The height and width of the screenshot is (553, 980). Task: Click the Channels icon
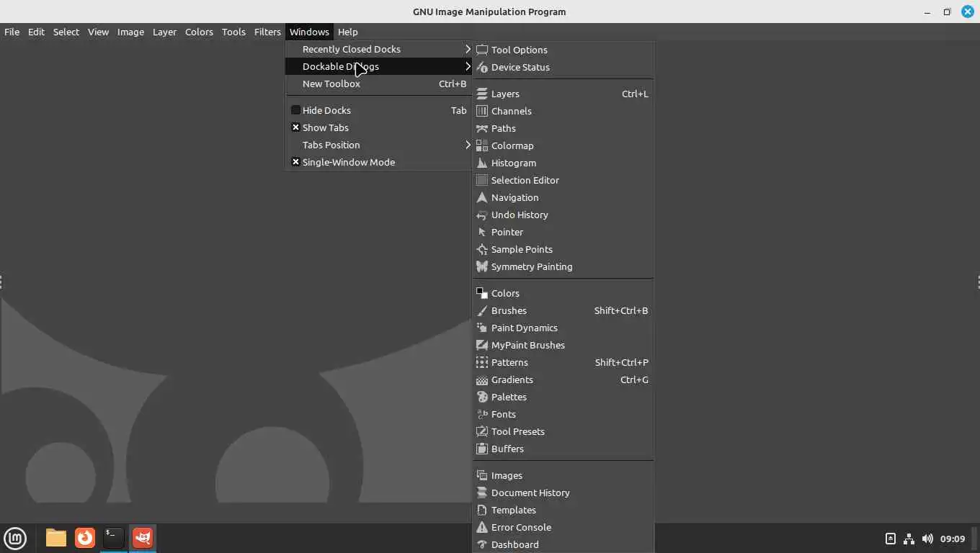click(x=482, y=111)
